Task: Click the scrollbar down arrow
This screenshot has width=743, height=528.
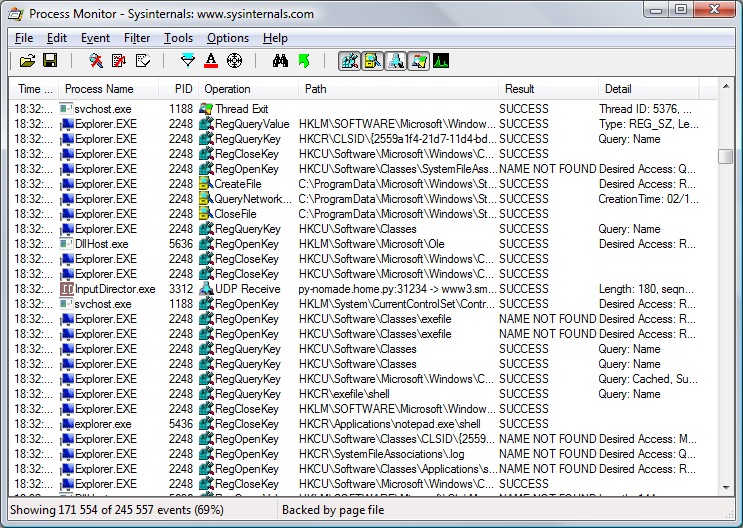Action: [725, 487]
